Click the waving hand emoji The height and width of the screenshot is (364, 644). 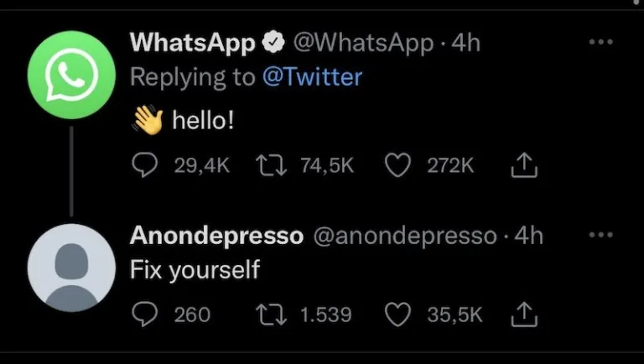point(147,122)
